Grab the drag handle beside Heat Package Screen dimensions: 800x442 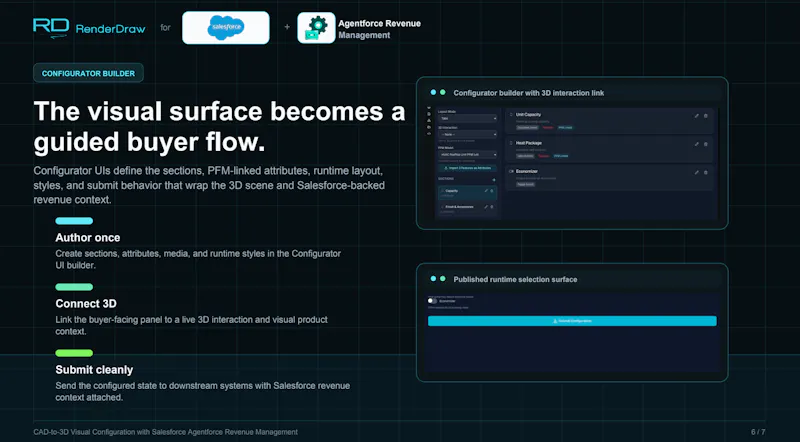pyautogui.click(x=511, y=143)
